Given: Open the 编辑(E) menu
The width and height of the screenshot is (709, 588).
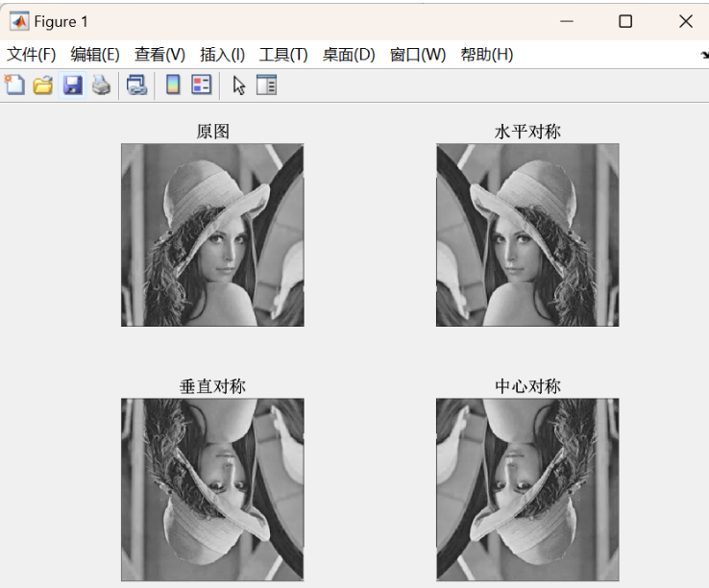Looking at the screenshot, I should point(95,55).
